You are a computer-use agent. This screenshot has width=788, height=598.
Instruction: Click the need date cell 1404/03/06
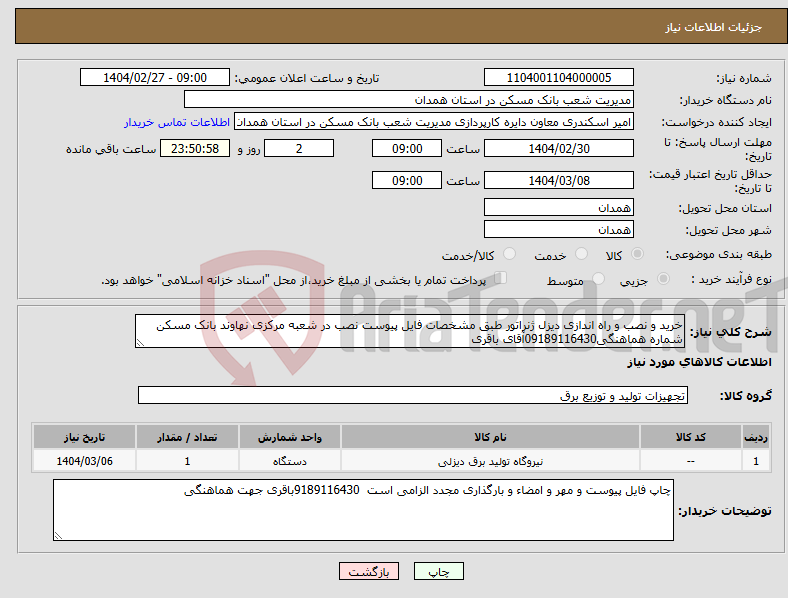(x=84, y=461)
